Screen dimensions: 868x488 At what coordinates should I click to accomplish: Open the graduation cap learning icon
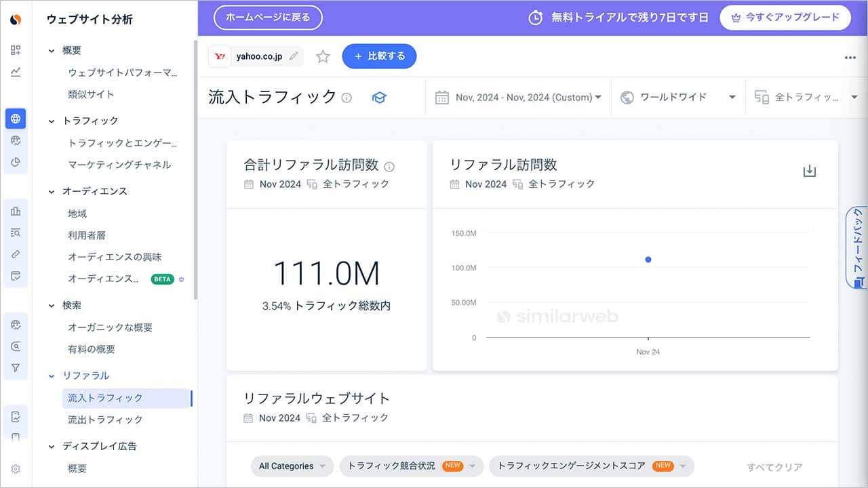379,98
